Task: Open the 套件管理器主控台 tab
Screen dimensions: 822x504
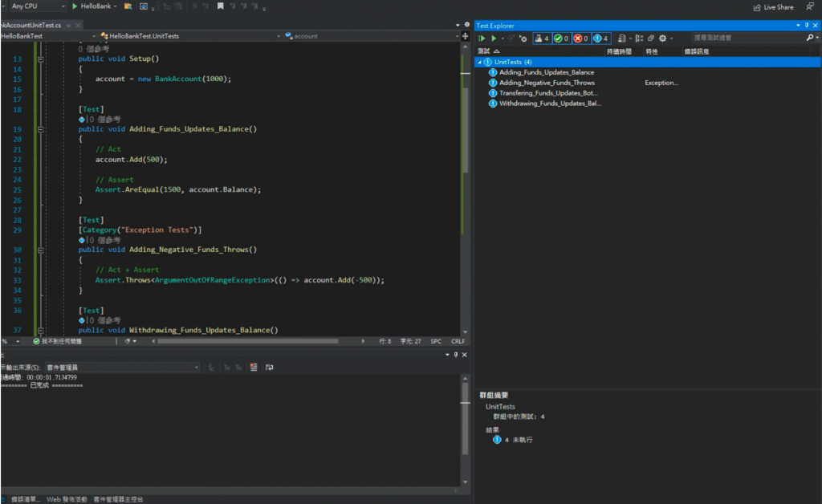Action: tap(118, 499)
